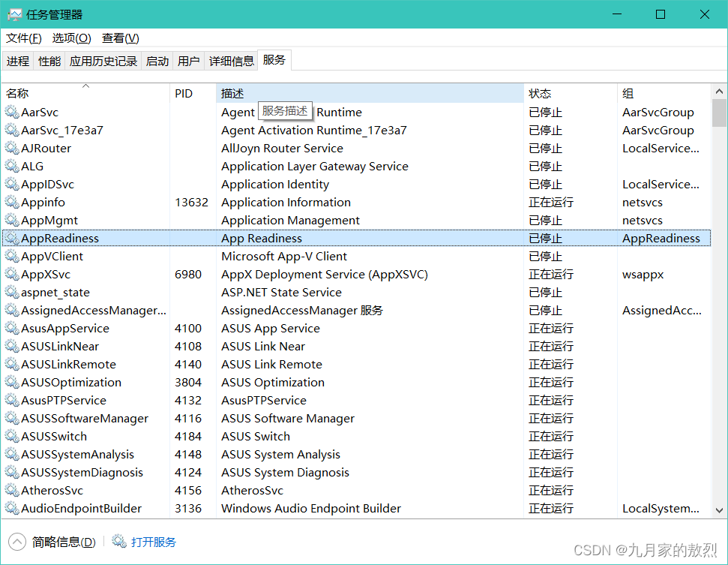Select the group cell 'wsappx'

tap(643, 275)
